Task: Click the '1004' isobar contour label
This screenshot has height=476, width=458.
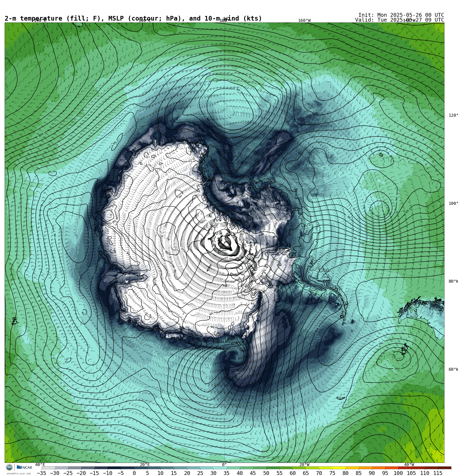Action: pyautogui.click(x=397, y=369)
